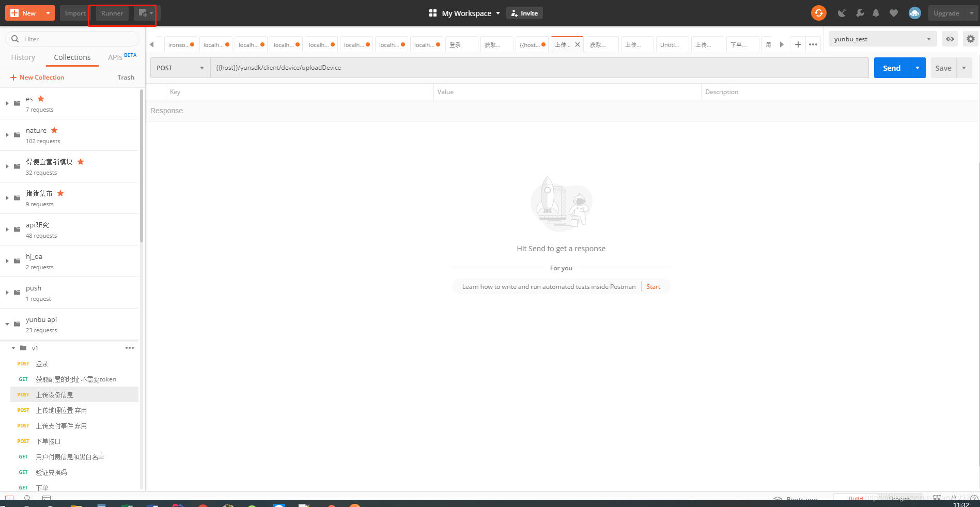Click the search icon in Filter box

[x=15, y=39]
